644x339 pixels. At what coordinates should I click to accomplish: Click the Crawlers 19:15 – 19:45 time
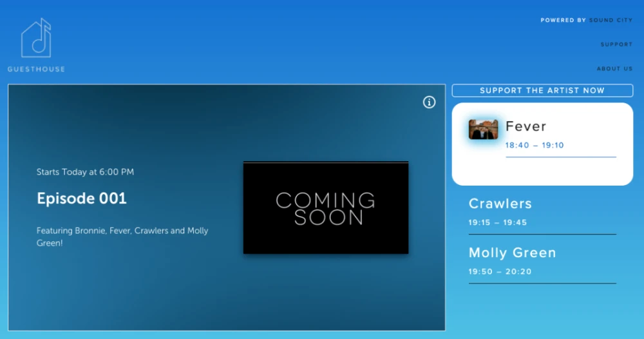coord(497,222)
